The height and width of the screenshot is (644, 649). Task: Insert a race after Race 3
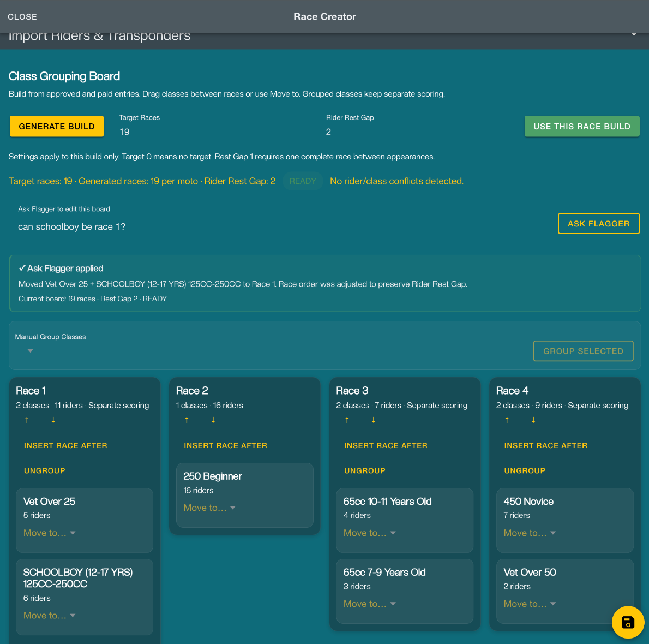coord(386,446)
